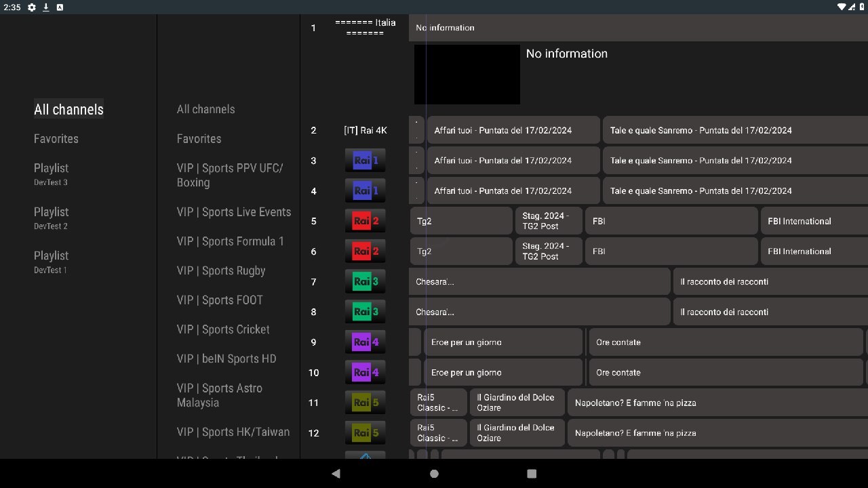Open Affari tuoi program in row 3
Screen dimensions: 868x488
513,161
